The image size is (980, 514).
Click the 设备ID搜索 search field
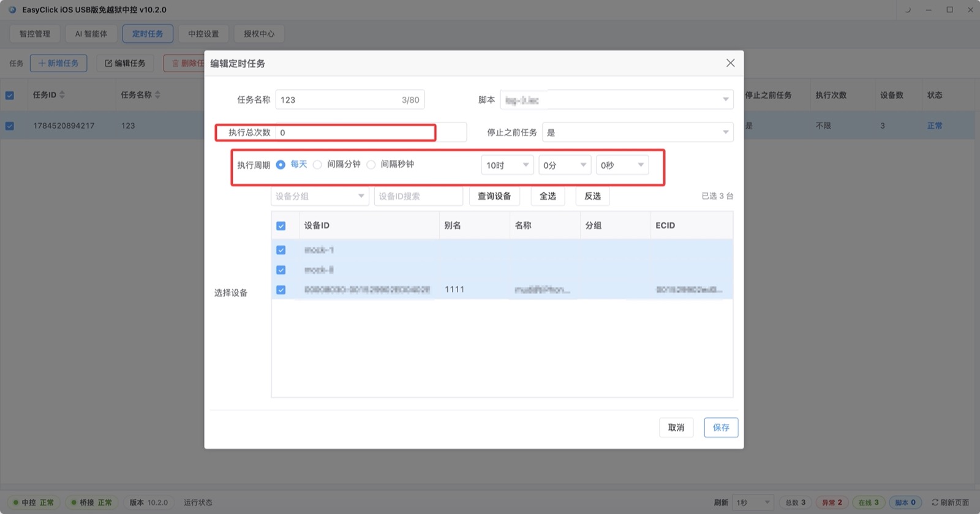click(418, 196)
